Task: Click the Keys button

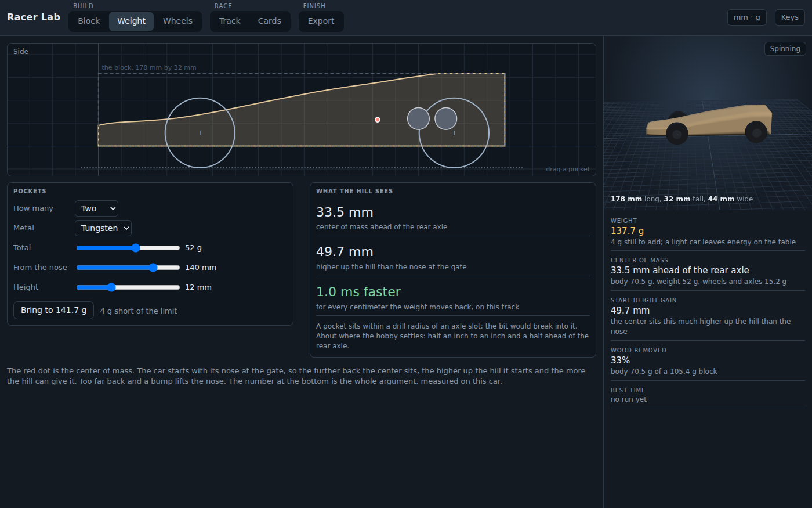Action: click(790, 17)
